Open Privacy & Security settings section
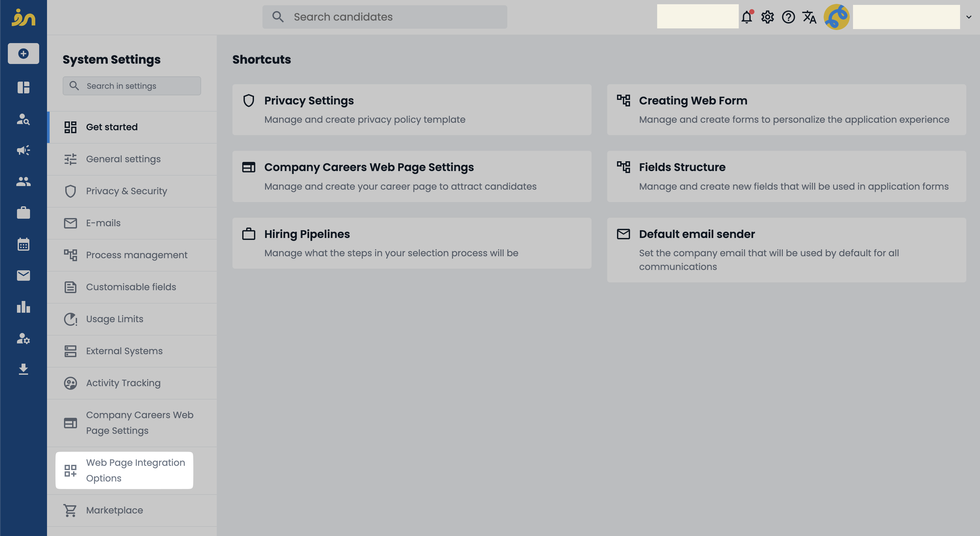Image resolution: width=980 pixels, height=536 pixels. (x=126, y=191)
